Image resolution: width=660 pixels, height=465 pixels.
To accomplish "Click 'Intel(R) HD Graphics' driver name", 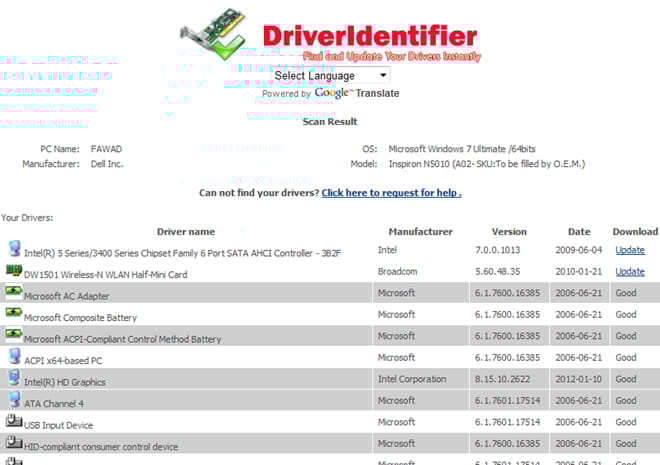I will pyautogui.click(x=65, y=382).
